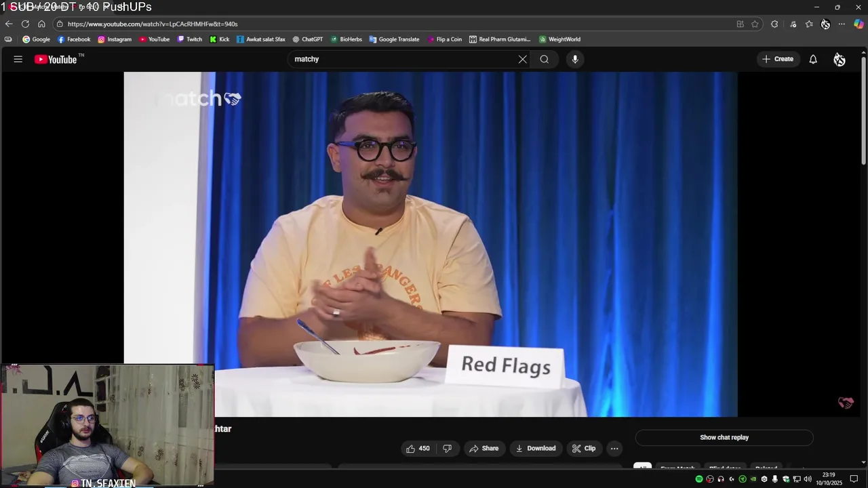The image size is (868, 488).
Task: Create a Clip of the video
Action: [584, 448]
